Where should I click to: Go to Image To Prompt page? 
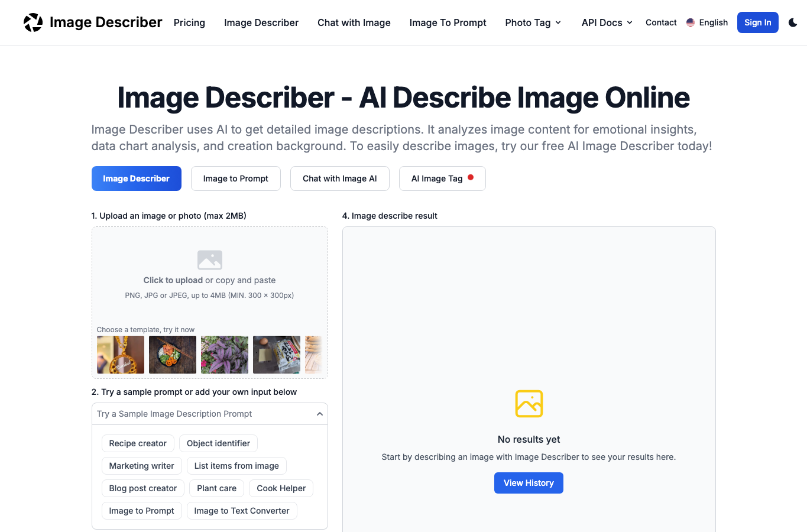pyautogui.click(x=448, y=22)
